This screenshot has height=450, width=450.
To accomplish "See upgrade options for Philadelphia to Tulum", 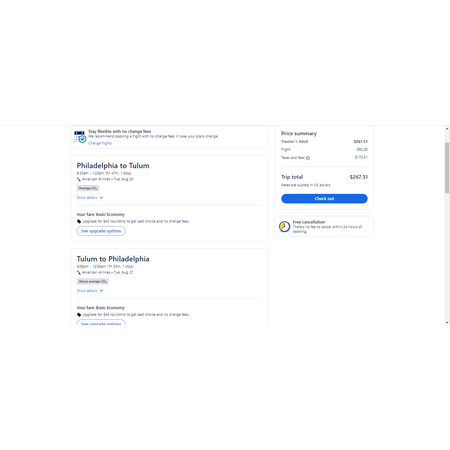I will click(101, 231).
